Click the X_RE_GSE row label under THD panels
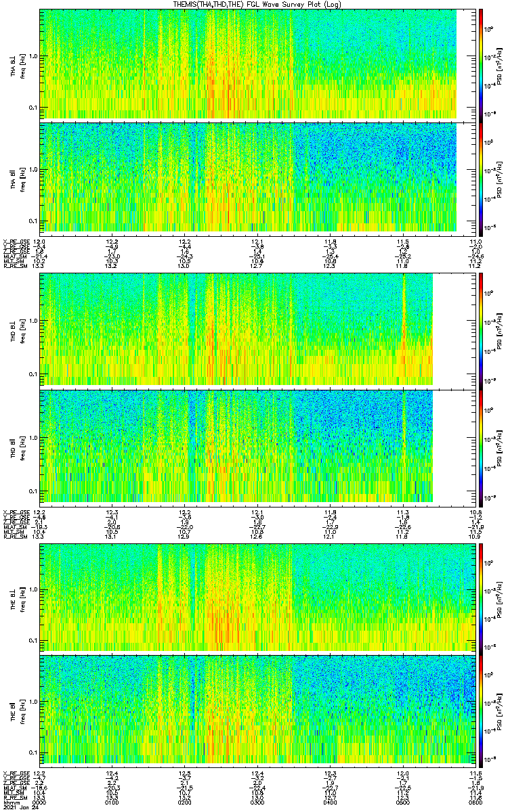The width and height of the screenshot is (508, 812). 15,512
